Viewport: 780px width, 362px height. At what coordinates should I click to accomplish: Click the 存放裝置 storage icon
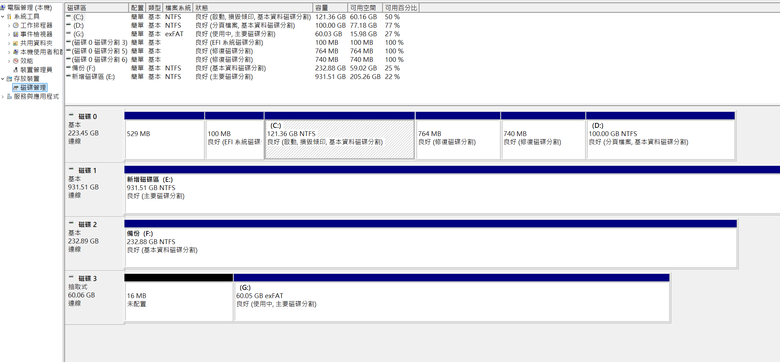point(9,79)
